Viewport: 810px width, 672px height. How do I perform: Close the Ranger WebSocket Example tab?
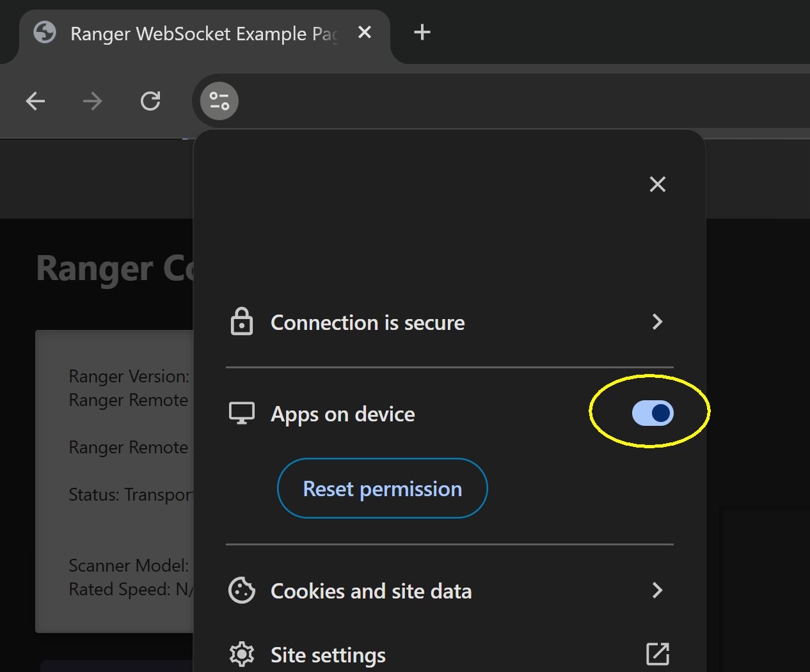coord(365,32)
